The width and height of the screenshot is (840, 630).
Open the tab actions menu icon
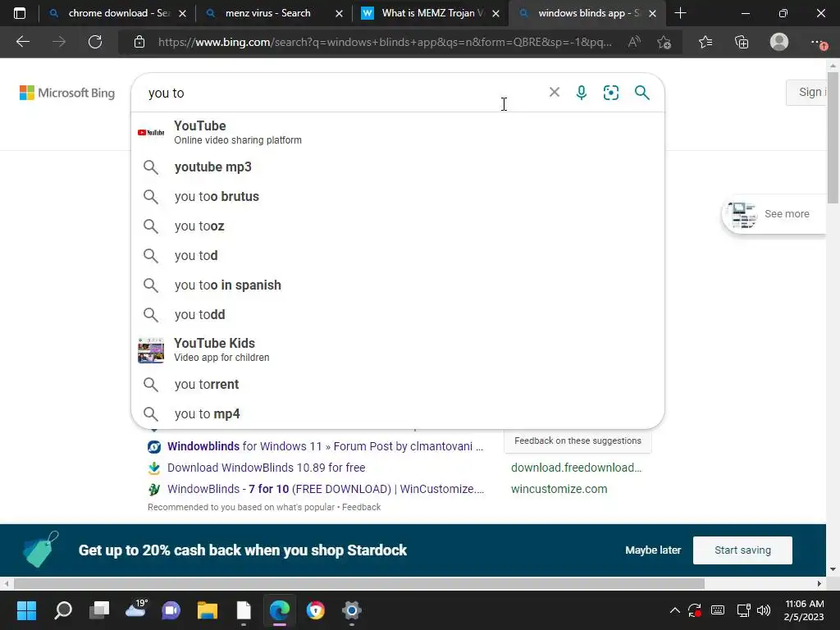point(20,13)
